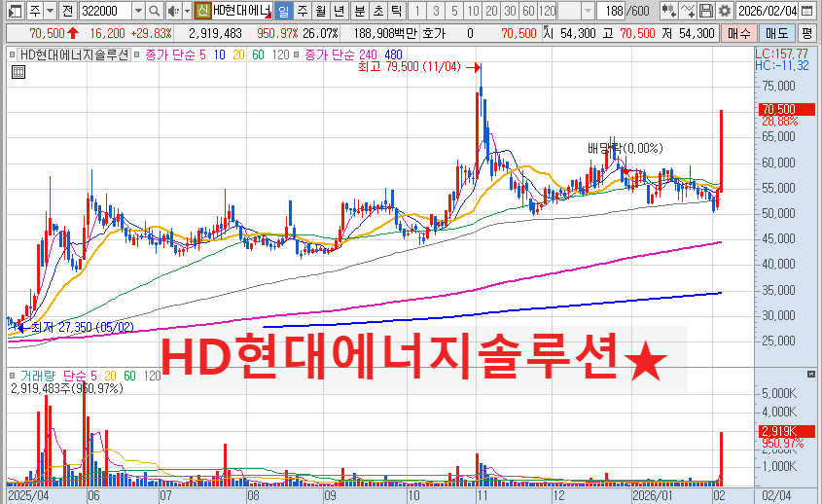Select the 일 daily chart period
822x504 pixels.
(284, 11)
